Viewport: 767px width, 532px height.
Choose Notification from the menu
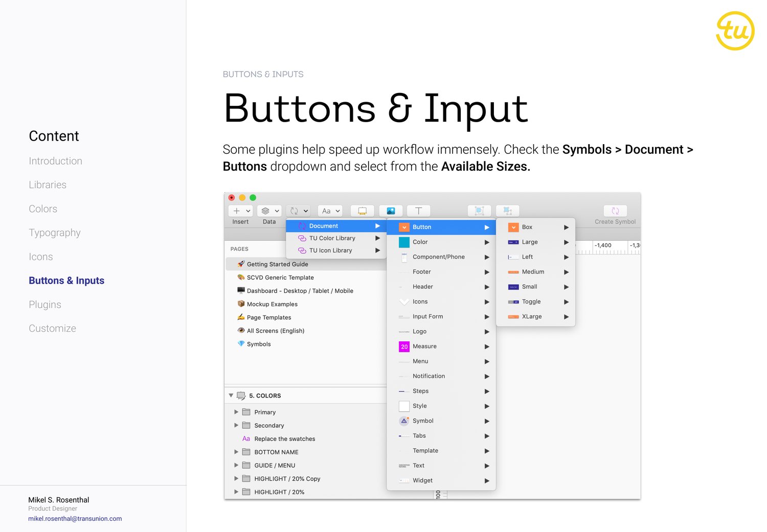tap(441, 376)
